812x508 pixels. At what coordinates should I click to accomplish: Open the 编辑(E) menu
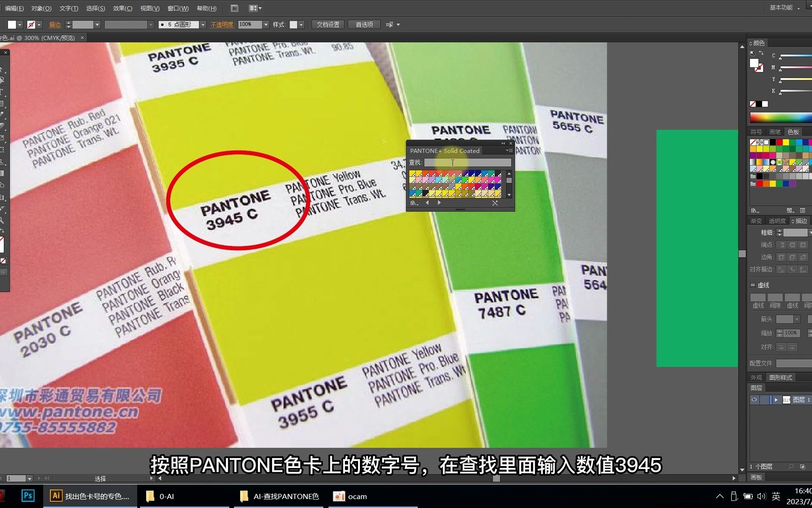(14, 8)
